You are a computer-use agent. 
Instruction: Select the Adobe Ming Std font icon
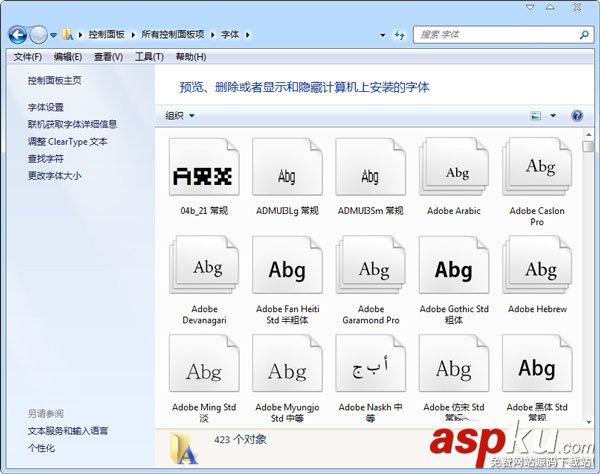(x=204, y=363)
